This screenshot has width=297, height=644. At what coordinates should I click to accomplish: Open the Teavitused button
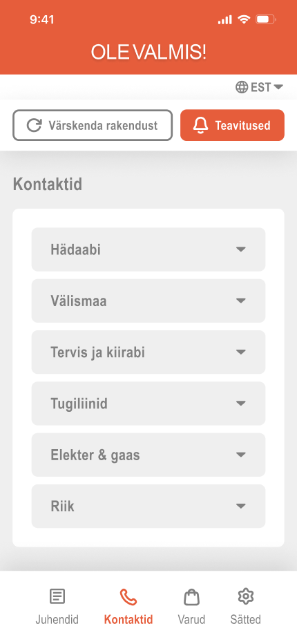(x=232, y=125)
